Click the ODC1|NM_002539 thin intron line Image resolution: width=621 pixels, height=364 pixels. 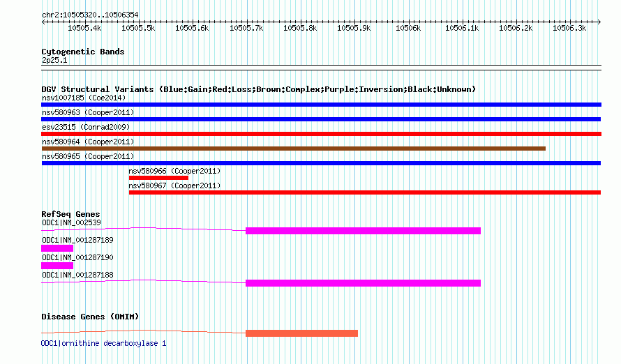143,229
